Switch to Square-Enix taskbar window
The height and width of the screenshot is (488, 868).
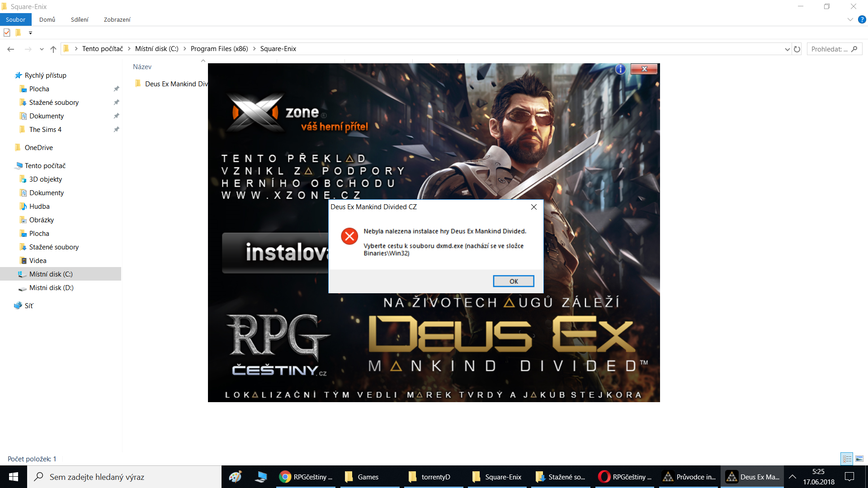(497, 477)
